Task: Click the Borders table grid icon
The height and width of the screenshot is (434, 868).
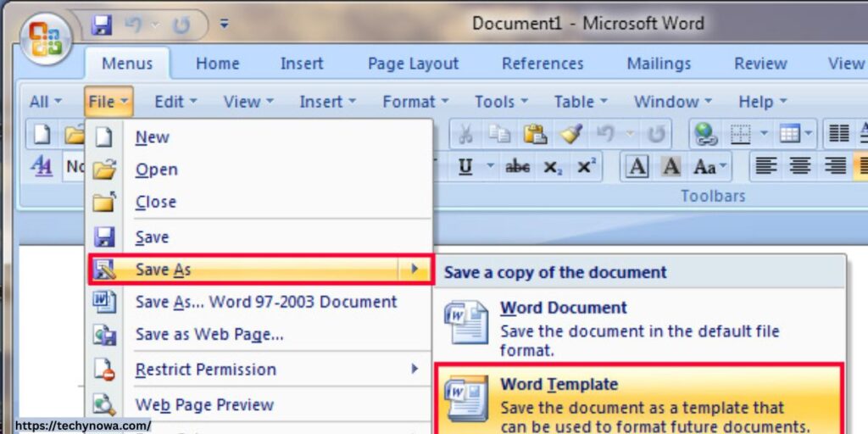Action: (740, 134)
